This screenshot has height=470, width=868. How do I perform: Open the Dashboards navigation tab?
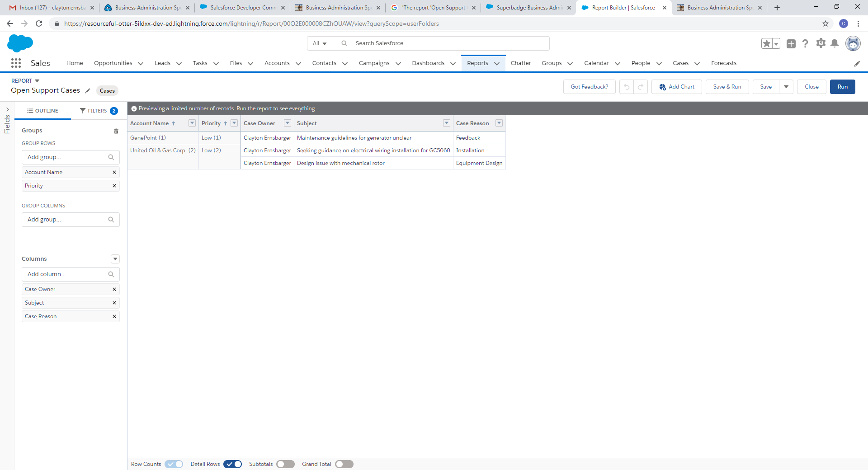click(428, 63)
